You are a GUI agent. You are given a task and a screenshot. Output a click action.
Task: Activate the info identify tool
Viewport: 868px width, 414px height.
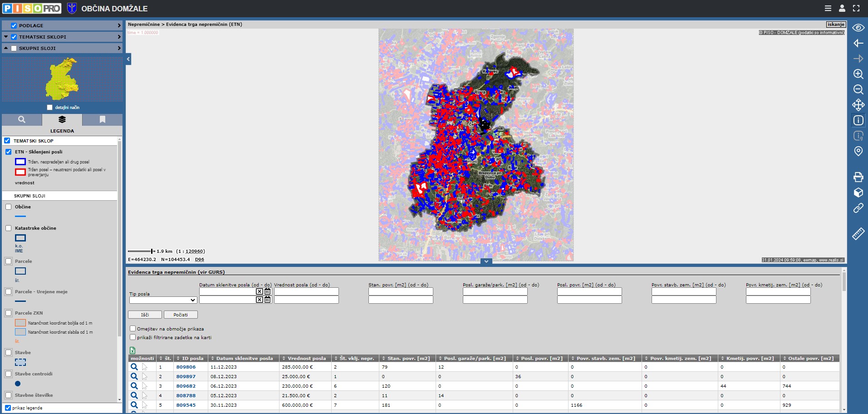(858, 120)
